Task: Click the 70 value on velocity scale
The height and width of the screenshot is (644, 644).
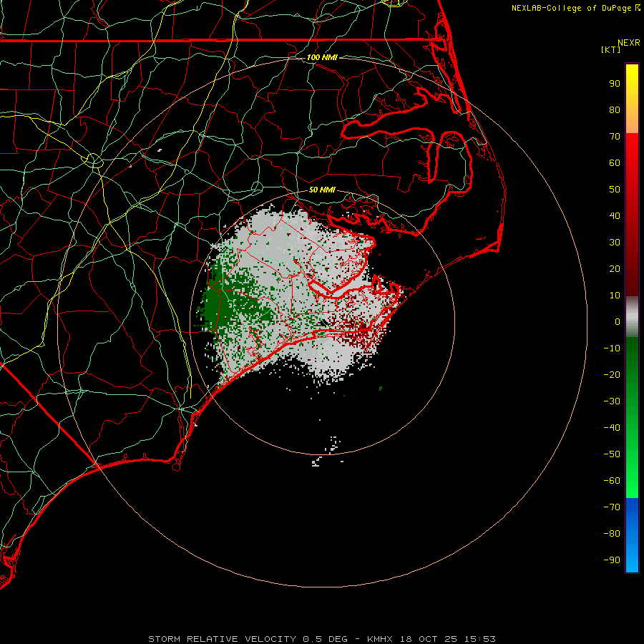Action: [615, 137]
